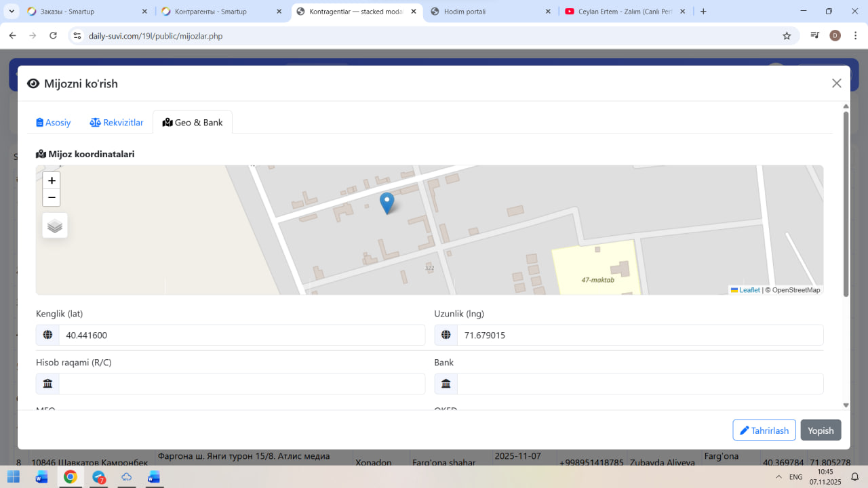Viewport: 868px width, 488px height.
Task: Zoom in on the map
Action: tap(52, 181)
